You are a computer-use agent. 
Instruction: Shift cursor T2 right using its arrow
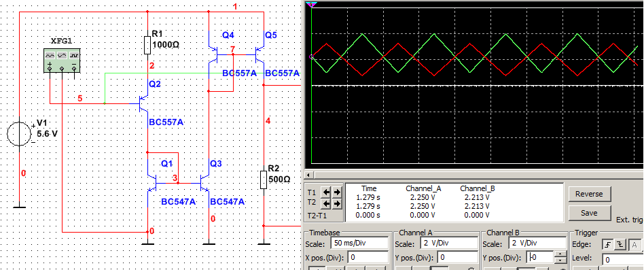coord(337,203)
